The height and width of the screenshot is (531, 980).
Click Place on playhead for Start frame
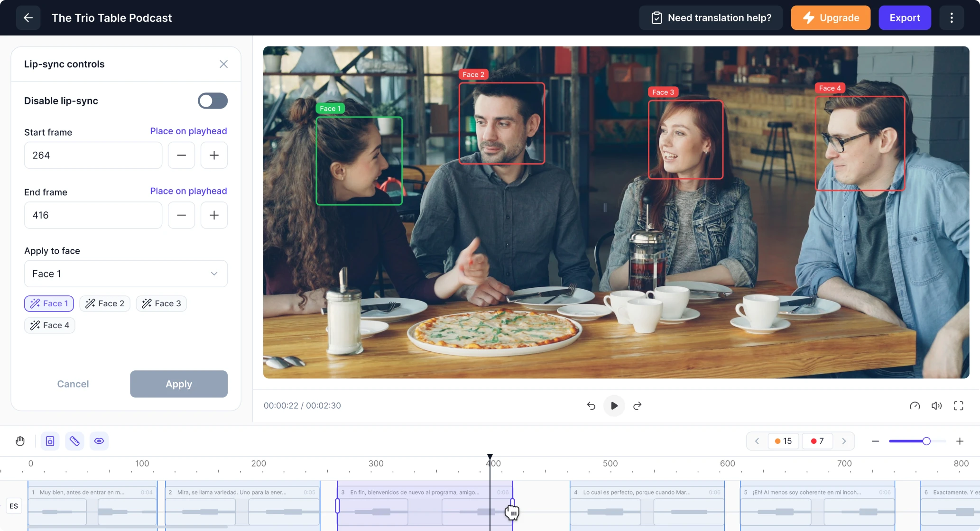tap(188, 131)
